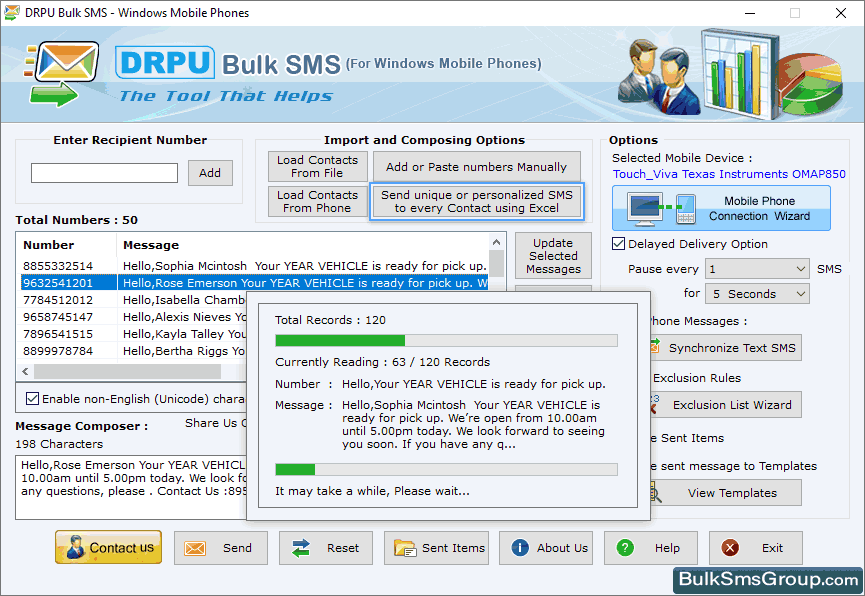Click Add or Paste numbers Manually
The image size is (865, 596).
click(x=476, y=166)
